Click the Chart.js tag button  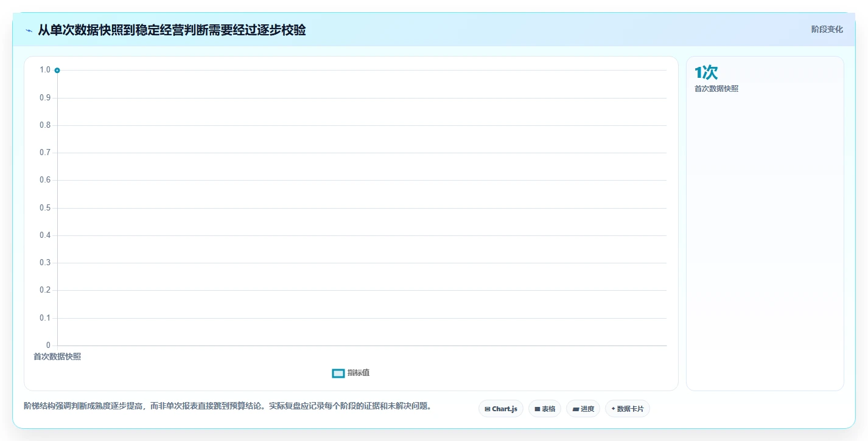[x=501, y=409]
